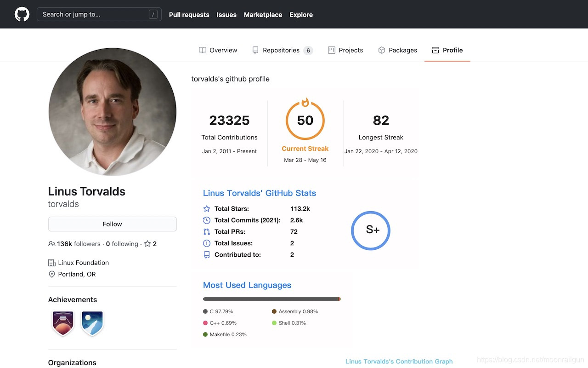Click the Assembly 0.98% brown color dot
The width and height of the screenshot is (588, 368).
click(x=274, y=311)
